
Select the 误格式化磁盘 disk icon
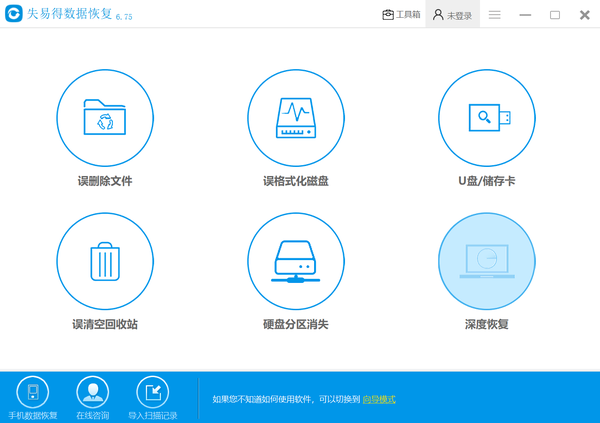(x=296, y=118)
